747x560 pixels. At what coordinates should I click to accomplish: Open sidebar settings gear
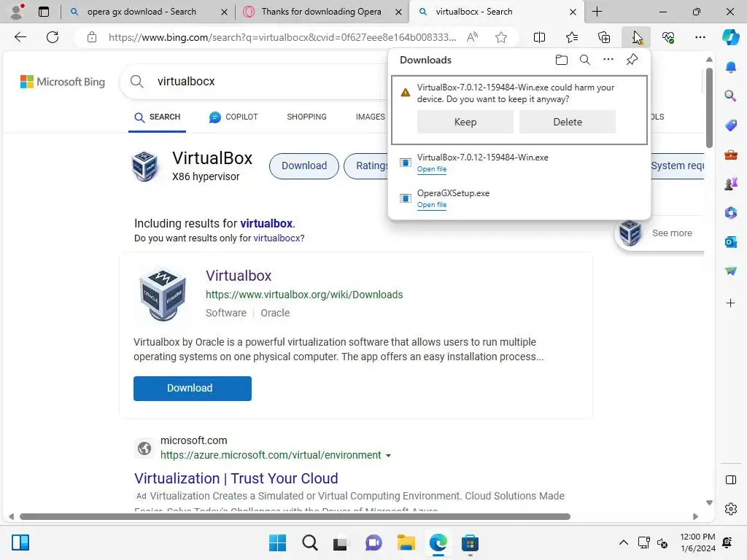(731, 509)
